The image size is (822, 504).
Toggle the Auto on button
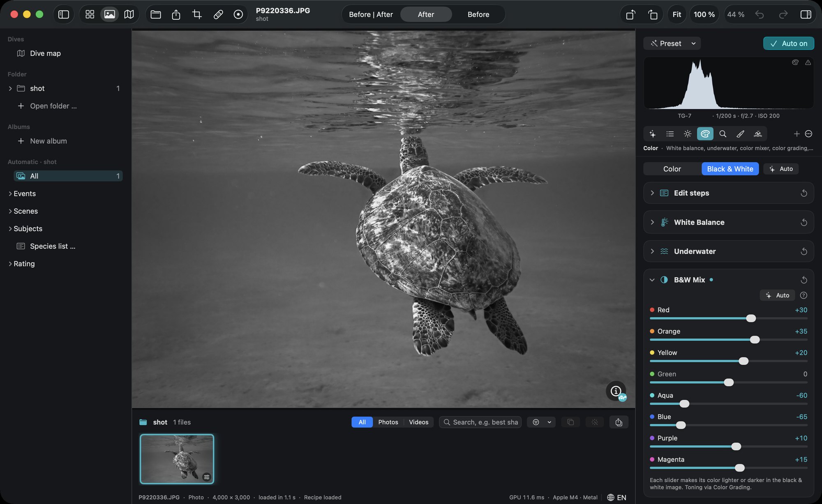pyautogui.click(x=788, y=44)
